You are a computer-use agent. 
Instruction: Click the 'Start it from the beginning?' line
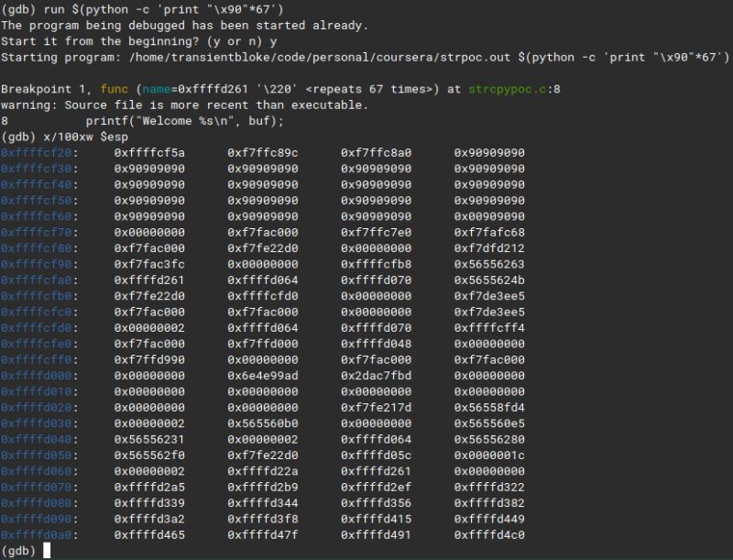tap(139, 41)
